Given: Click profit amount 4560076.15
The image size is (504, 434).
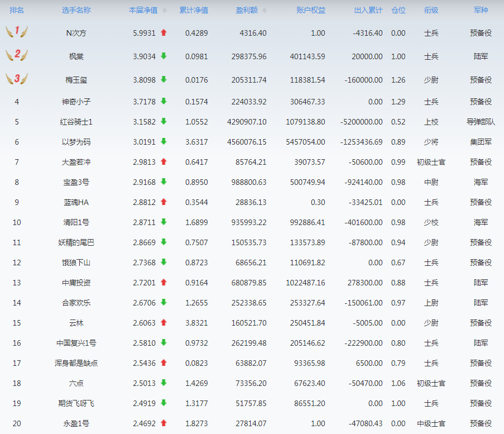Looking at the screenshot, I should point(247,142).
